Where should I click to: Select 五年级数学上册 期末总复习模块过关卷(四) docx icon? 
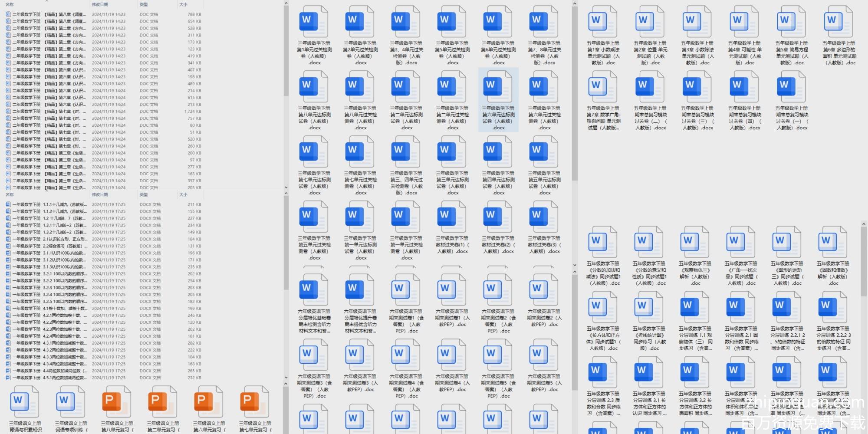pyautogui.click(x=744, y=87)
